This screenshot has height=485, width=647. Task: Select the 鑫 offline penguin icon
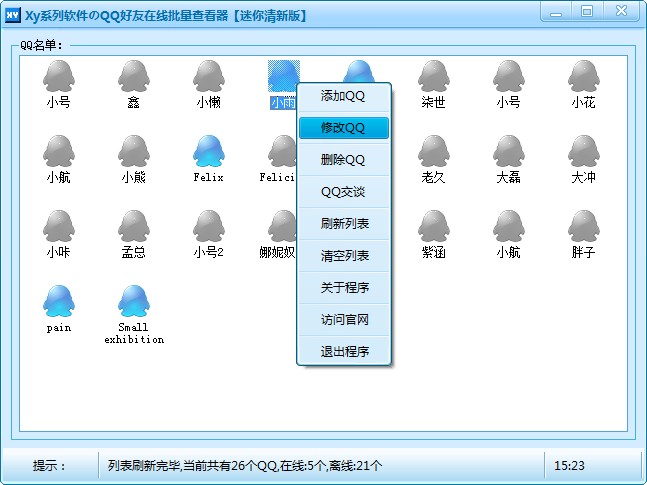click(x=134, y=76)
